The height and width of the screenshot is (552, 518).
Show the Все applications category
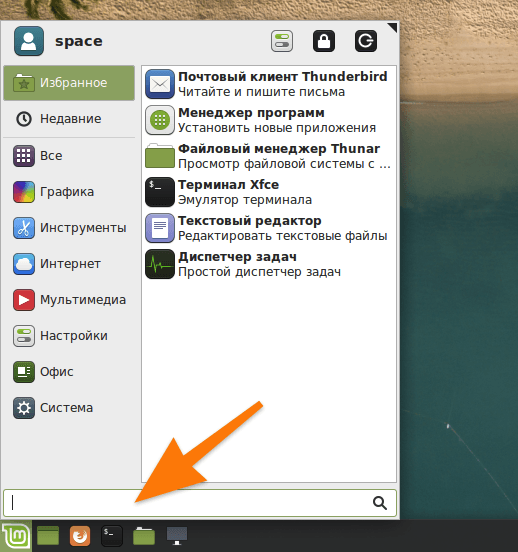click(69, 156)
